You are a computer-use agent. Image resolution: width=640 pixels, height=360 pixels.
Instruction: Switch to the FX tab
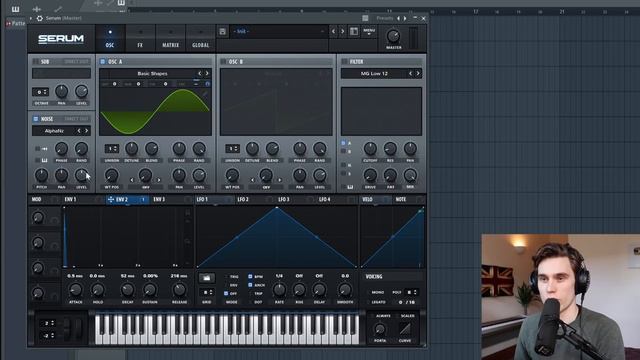140,38
